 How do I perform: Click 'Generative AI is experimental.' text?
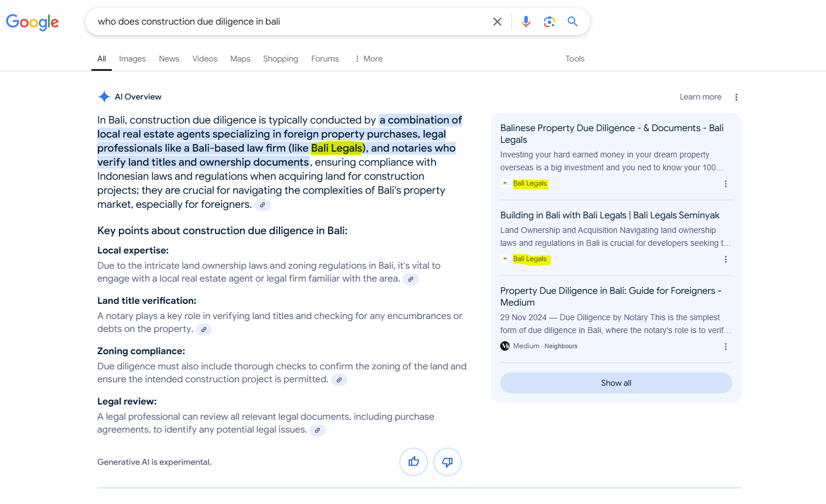[155, 462]
